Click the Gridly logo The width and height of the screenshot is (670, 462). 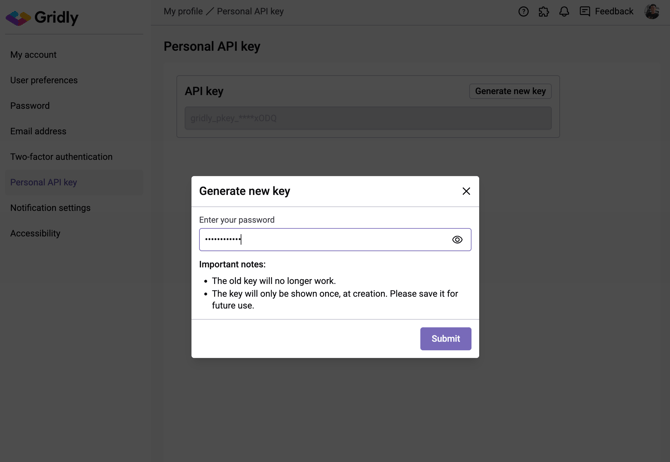pyautogui.click(x=42, y=18)
